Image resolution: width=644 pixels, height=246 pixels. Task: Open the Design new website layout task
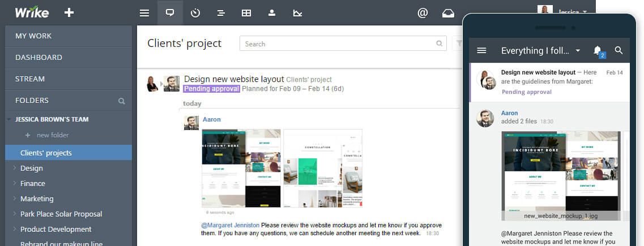[x=234, y=79]
